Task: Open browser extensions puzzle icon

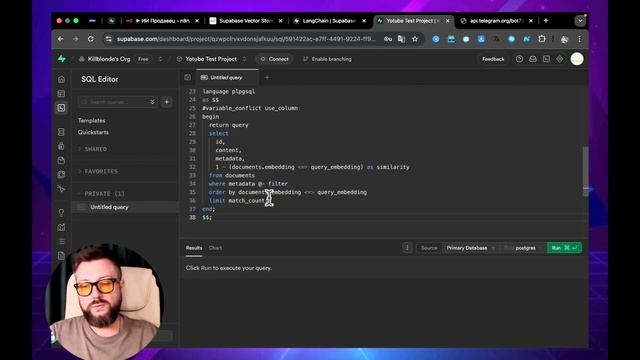Action: click(542, 39)
